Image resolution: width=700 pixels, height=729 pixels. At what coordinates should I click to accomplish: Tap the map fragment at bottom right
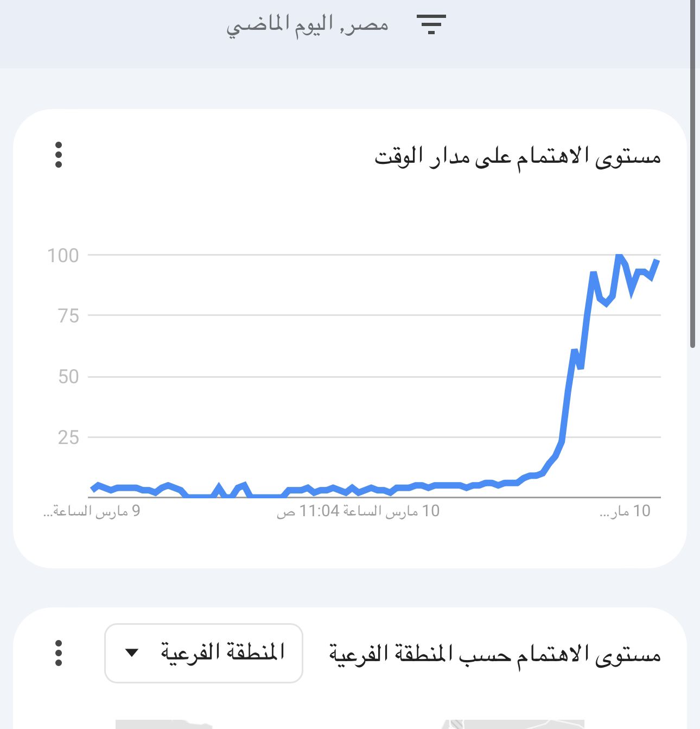click(513, 724)
